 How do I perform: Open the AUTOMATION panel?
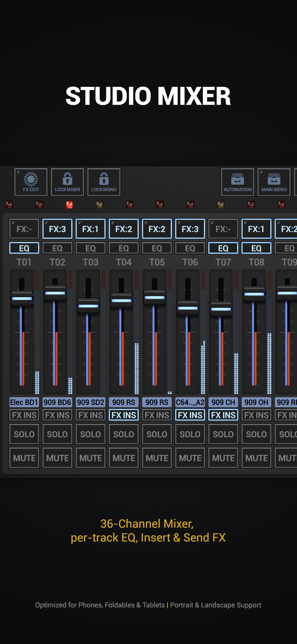click(237, 182)
